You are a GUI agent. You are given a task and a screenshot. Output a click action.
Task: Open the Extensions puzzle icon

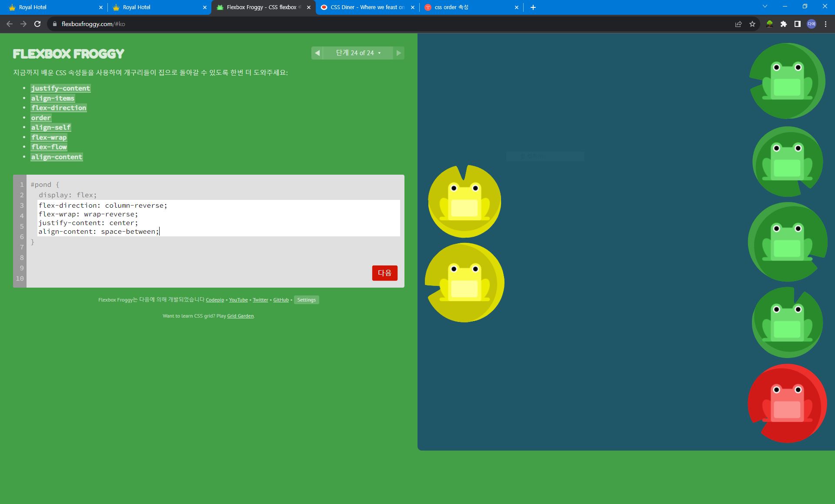tap(784, 24)
